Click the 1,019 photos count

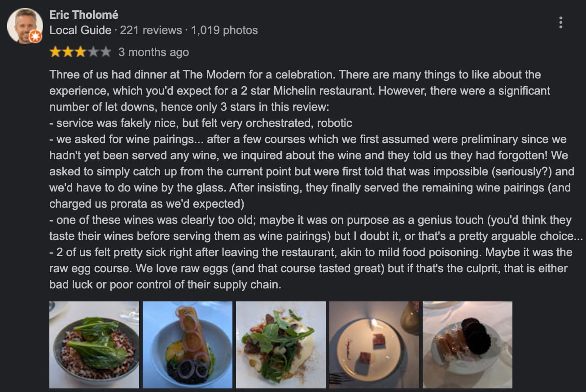224,30
